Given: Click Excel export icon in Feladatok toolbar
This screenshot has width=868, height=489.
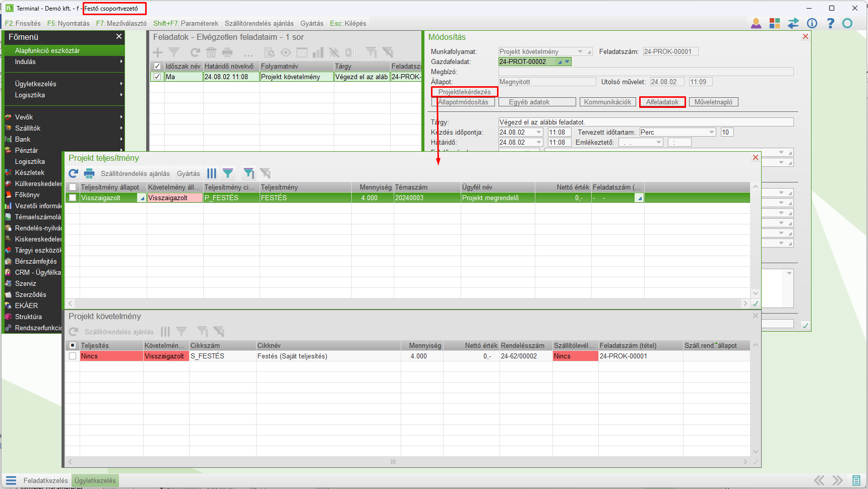Looking at the screenshot, I should (350, 52).
